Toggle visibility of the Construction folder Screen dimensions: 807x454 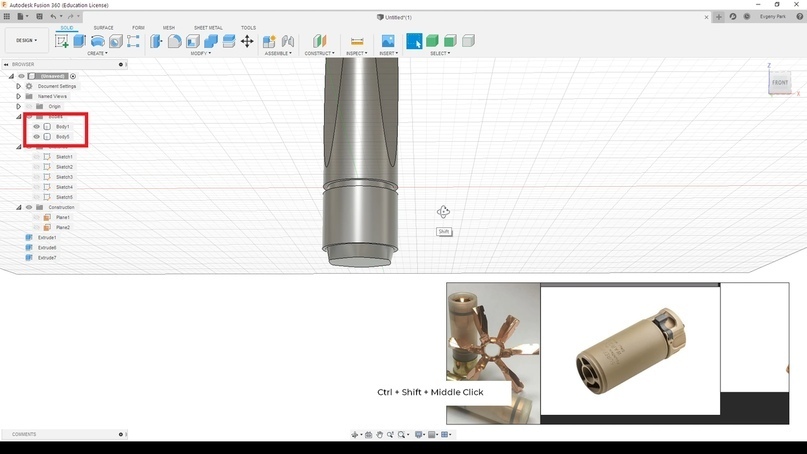click(28, 207)
